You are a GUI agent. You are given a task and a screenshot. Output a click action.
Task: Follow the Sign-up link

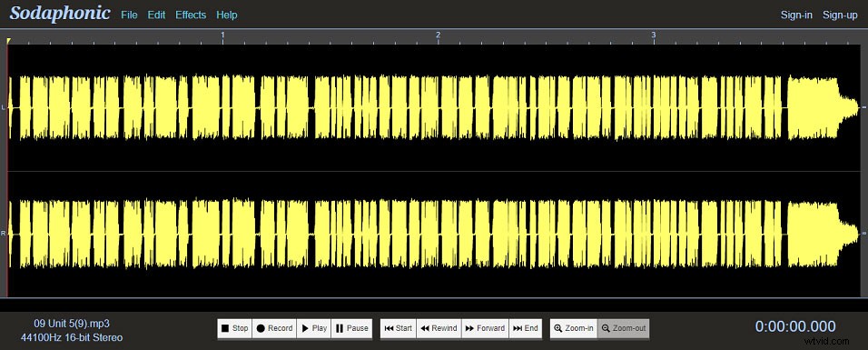click(840, 15)
